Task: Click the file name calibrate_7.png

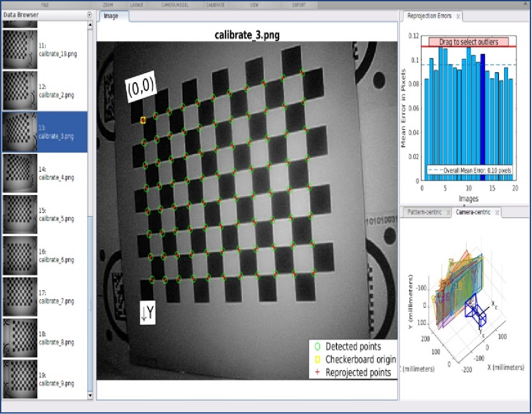Action: point(56,301)
